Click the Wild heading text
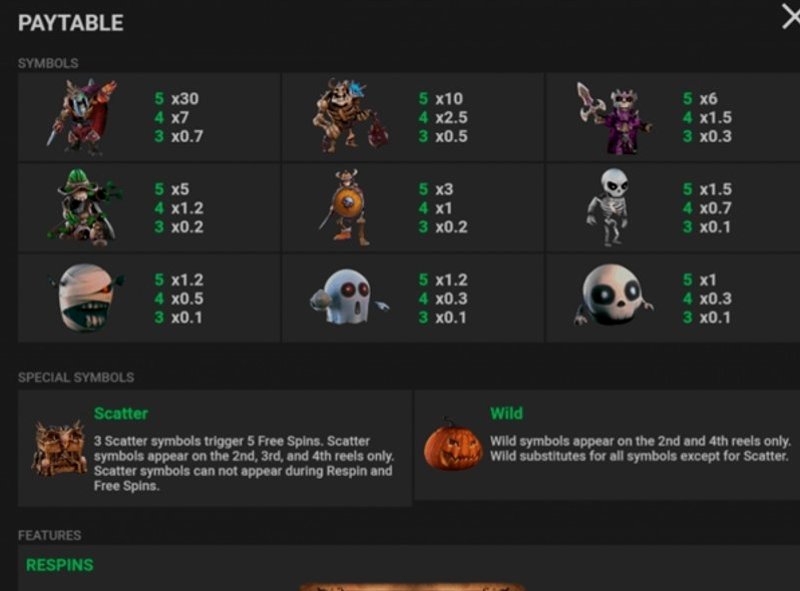This screenshot has width=800, height=591. (x=507, y=413)
